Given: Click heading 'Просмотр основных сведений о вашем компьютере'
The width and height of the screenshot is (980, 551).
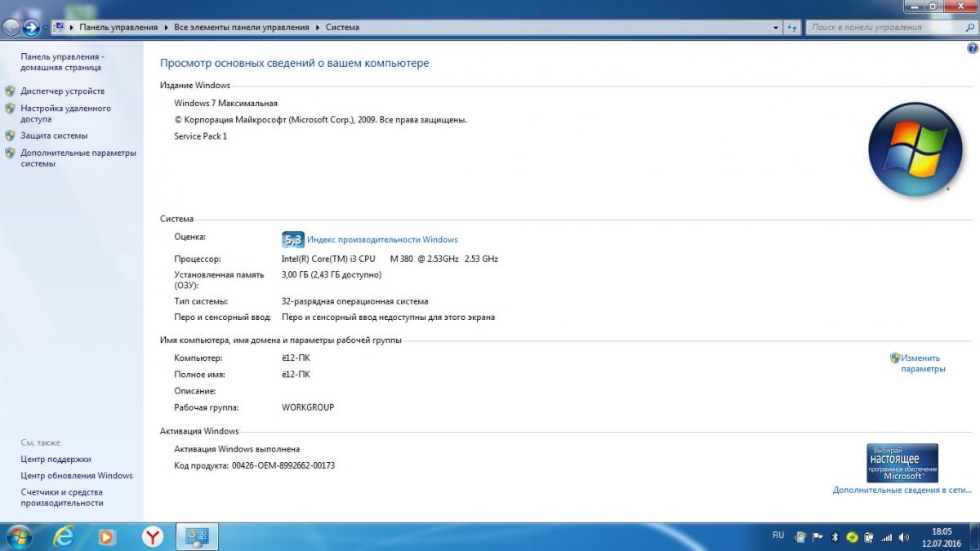Looking at the screenshot, I should pos(294,63).
